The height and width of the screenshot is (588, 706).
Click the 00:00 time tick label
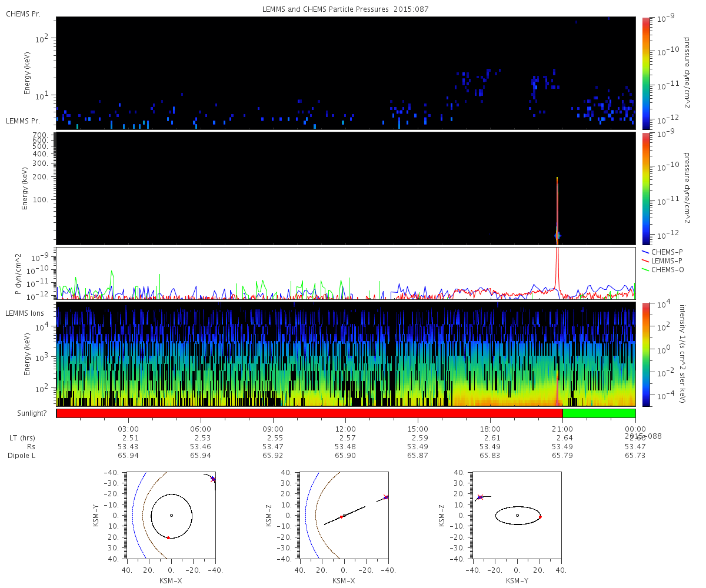pos(635,429)
